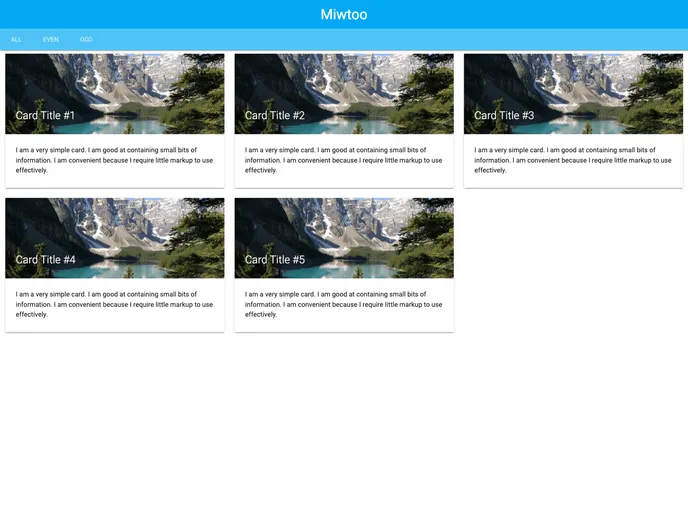Switch to the EVEN filter tab

click(50, 39)
